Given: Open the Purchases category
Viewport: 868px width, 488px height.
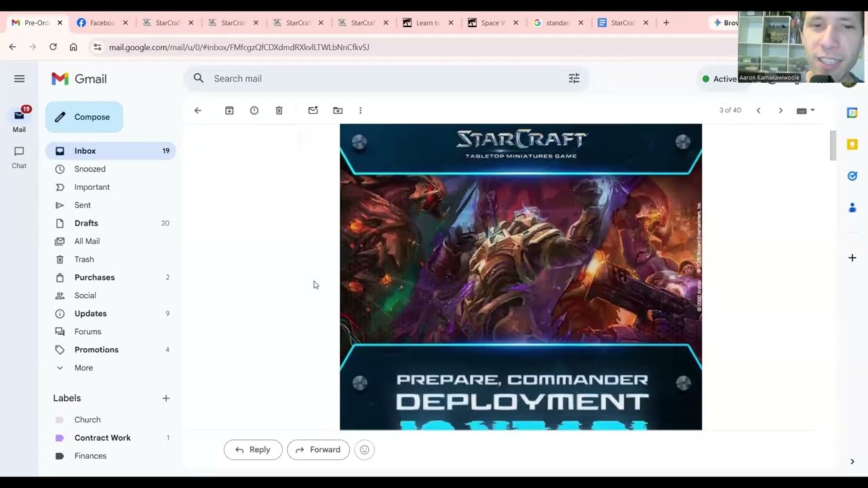Looking at the screenshot, I should click(111, 277).
